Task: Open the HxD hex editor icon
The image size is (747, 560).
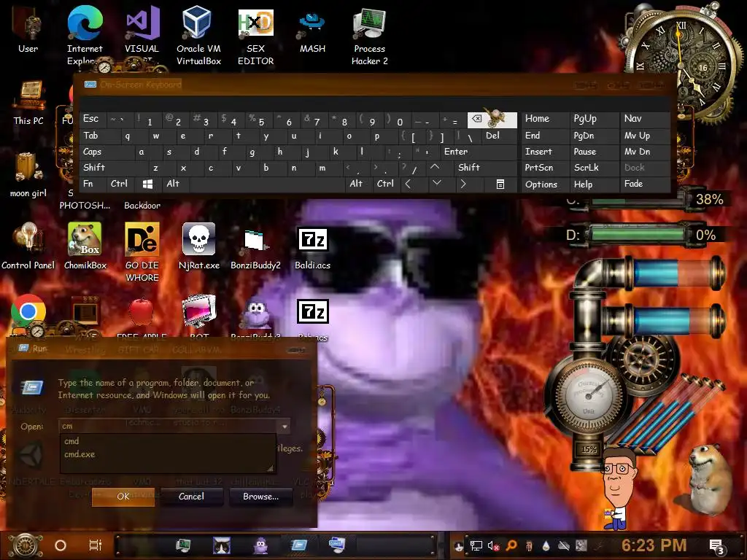Action: click(x=255, y=36)
